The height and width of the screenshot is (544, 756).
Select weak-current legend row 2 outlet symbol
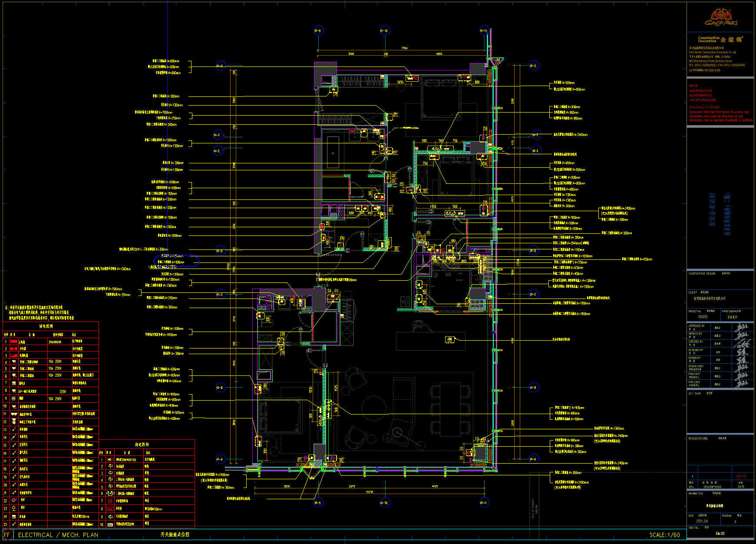tap(110, 466)
